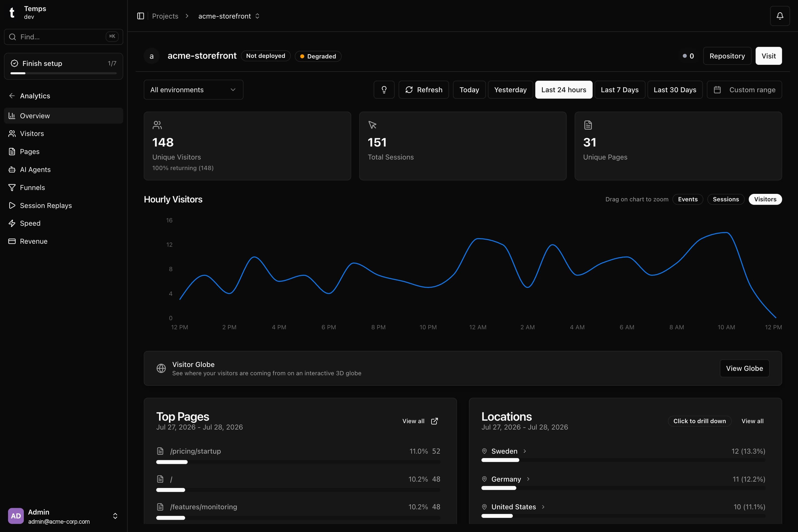Click the lightbulb insights icon
Viewport: 798px width, 532px height.
(384, 89)
